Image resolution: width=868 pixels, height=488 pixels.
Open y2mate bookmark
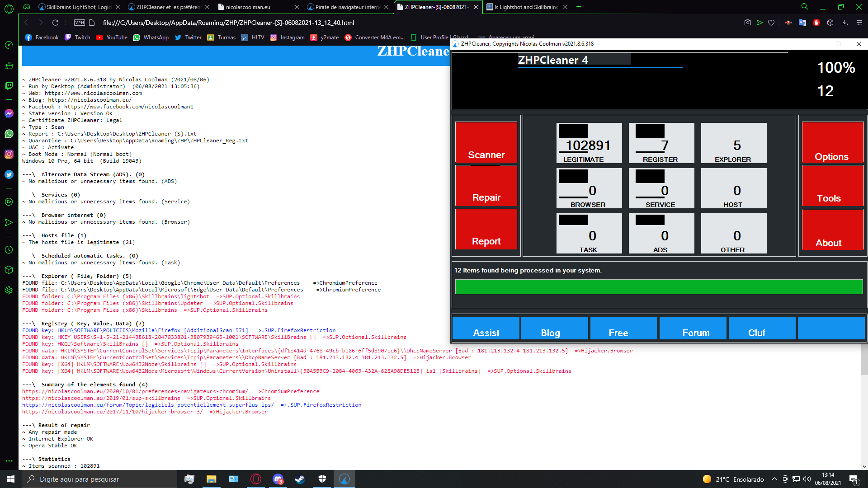click(325, 38)
